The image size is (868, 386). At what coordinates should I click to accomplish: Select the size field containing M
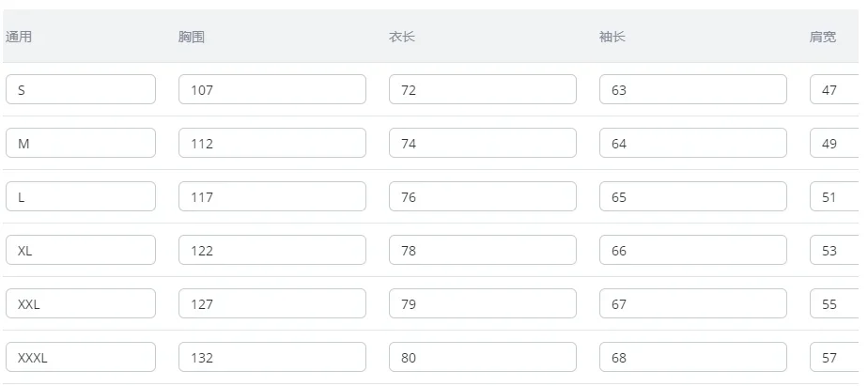[81, 143]
